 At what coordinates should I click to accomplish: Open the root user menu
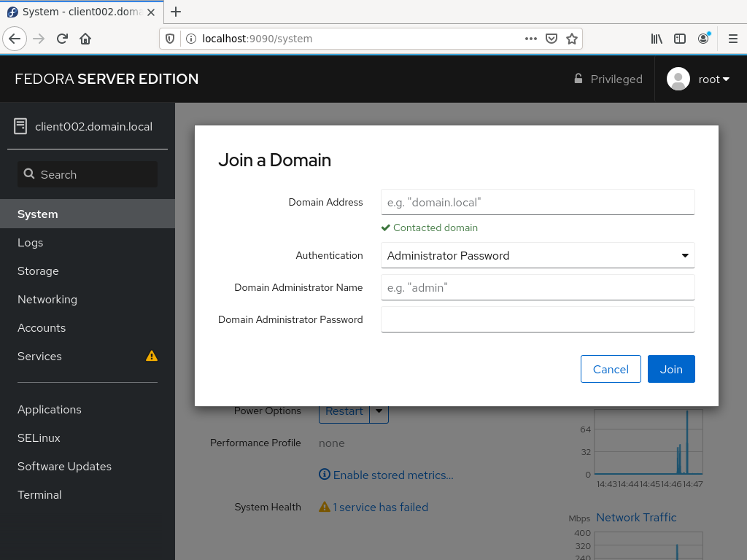pos(698,79)
